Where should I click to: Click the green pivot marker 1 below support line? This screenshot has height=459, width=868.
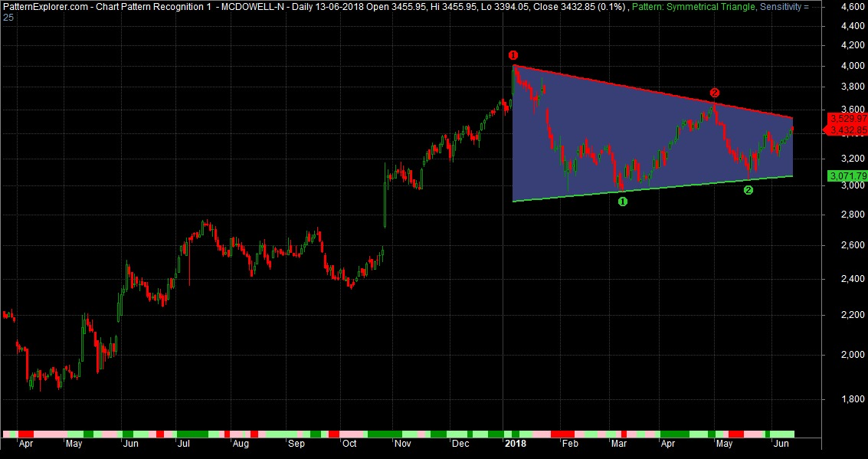pyautogui.click(x=622, y=202)
